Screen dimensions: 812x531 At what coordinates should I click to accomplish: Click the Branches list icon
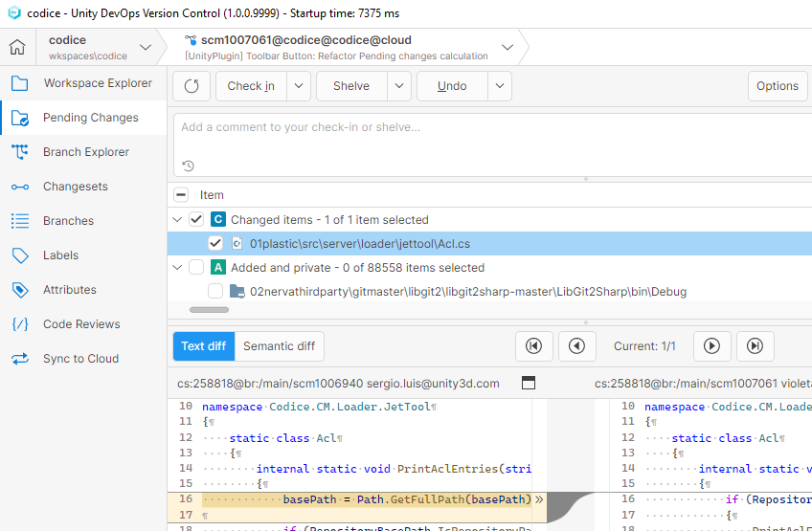20,221
